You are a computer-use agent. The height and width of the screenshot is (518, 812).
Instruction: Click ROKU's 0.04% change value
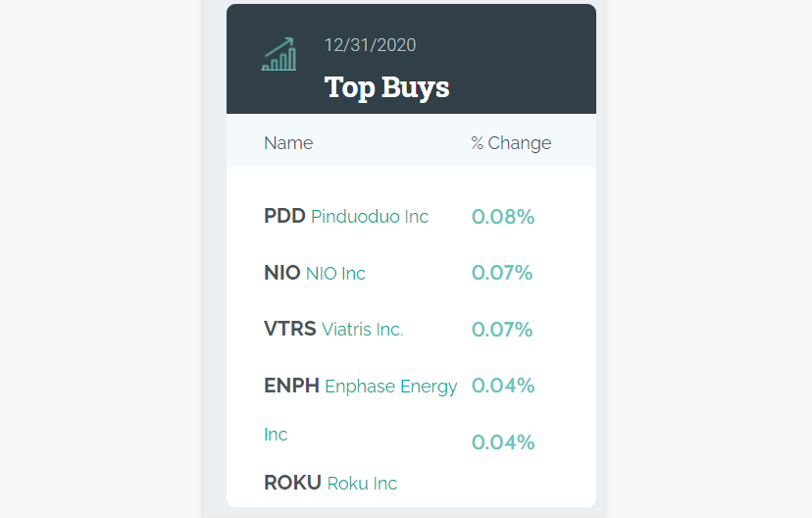coord(503,442)
